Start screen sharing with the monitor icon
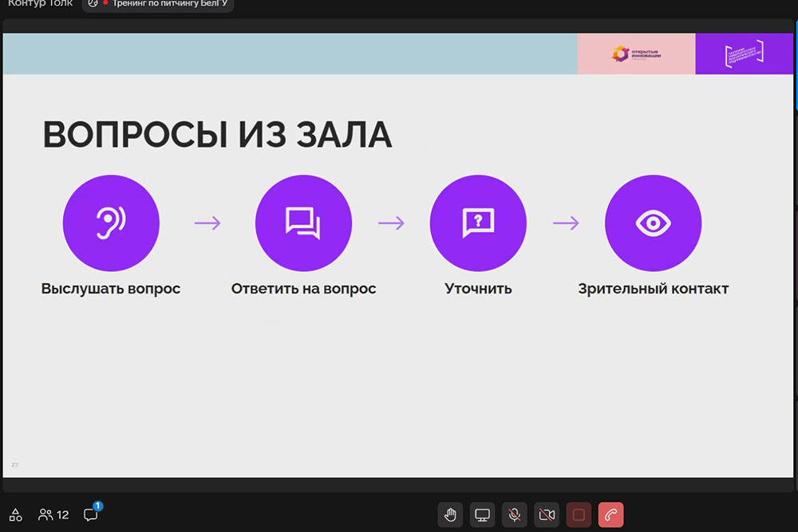This screenshot has height=532, width=798. [x=483, y=514]
